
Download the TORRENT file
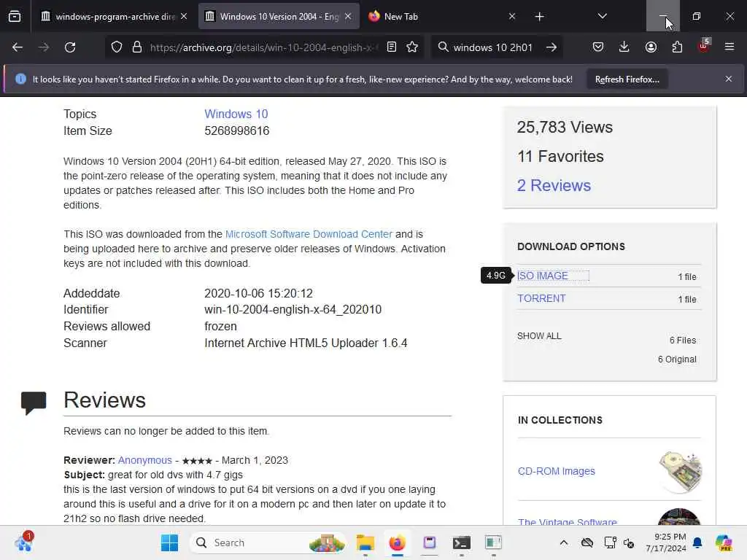[542, 298]
